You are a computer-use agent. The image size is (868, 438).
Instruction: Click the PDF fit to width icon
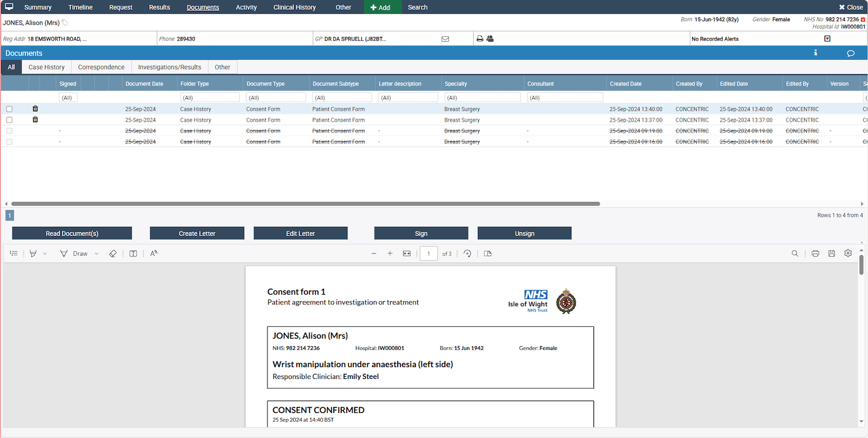point(407,253)
